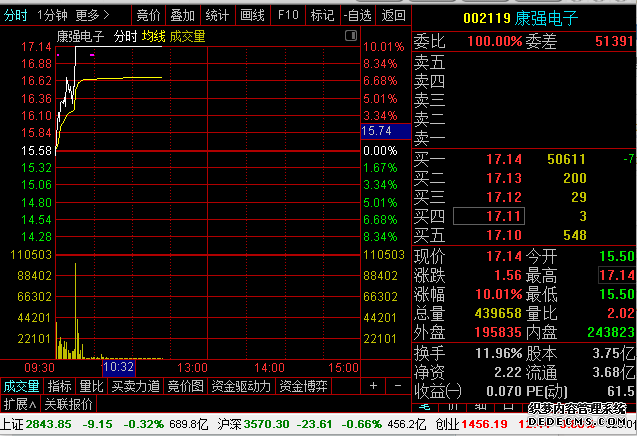Open the 统计 statistics tool
Screen dimensions: 637x436
tap(217, 15)
